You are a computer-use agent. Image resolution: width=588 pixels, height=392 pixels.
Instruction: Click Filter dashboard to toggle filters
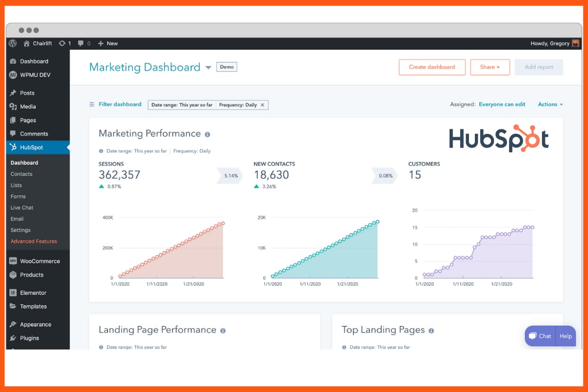120,104
